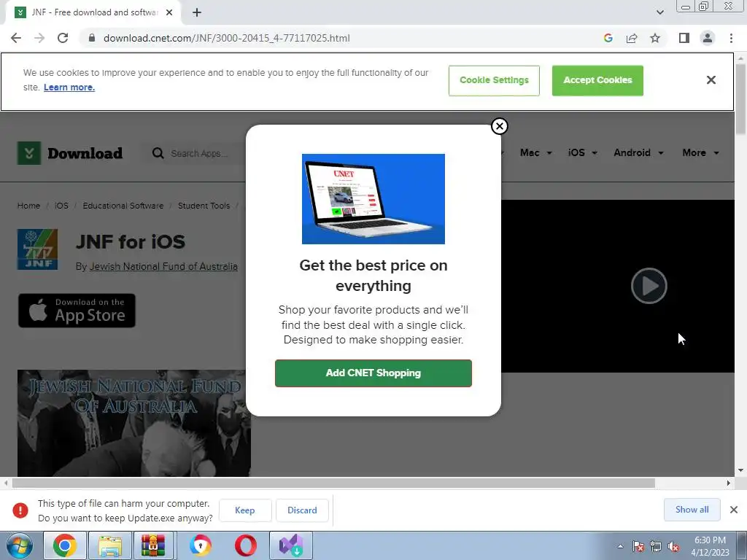
Task: Follow the Learn more link
Action: (x=69, y=87)
